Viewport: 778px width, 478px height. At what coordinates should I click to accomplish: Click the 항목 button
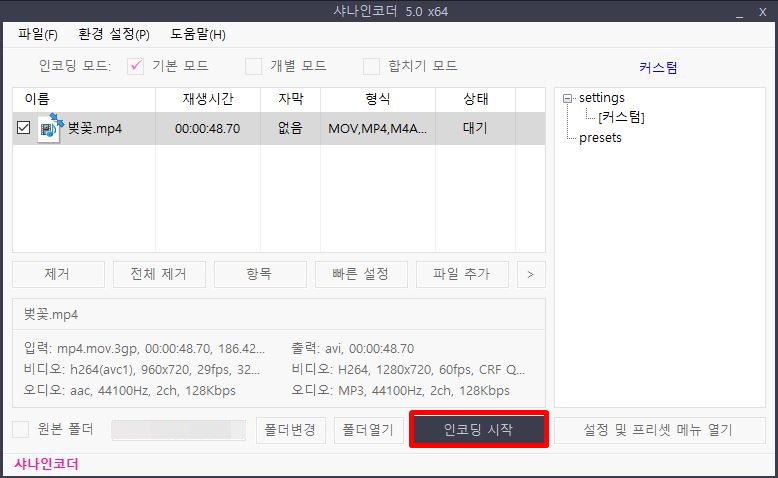[x=260, y=274]
